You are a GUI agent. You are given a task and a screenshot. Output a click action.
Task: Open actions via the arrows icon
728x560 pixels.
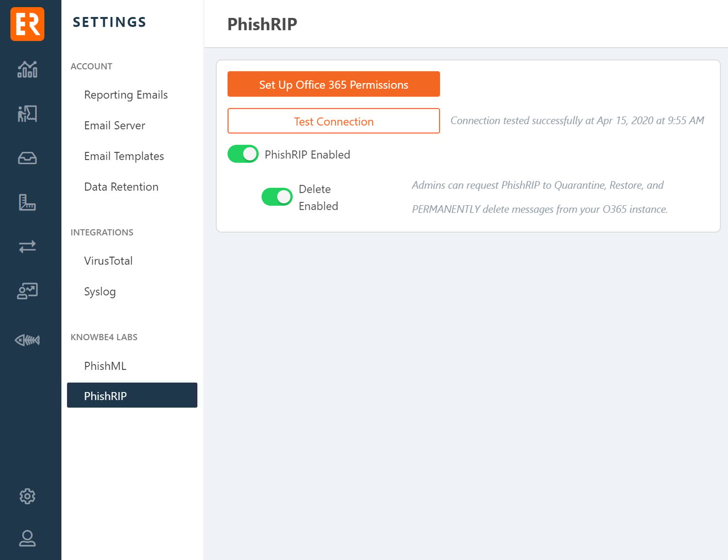click(27, 247)
